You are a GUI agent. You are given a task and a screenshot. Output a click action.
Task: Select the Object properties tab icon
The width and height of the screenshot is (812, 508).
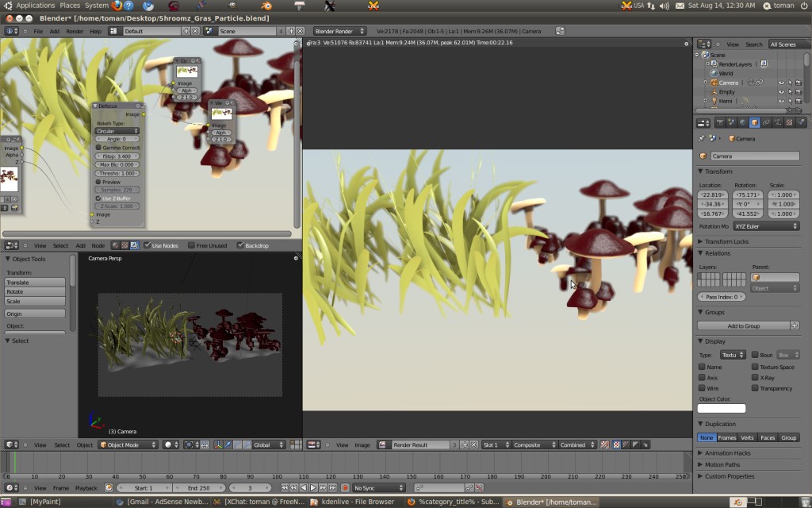[x=755, y=122]
